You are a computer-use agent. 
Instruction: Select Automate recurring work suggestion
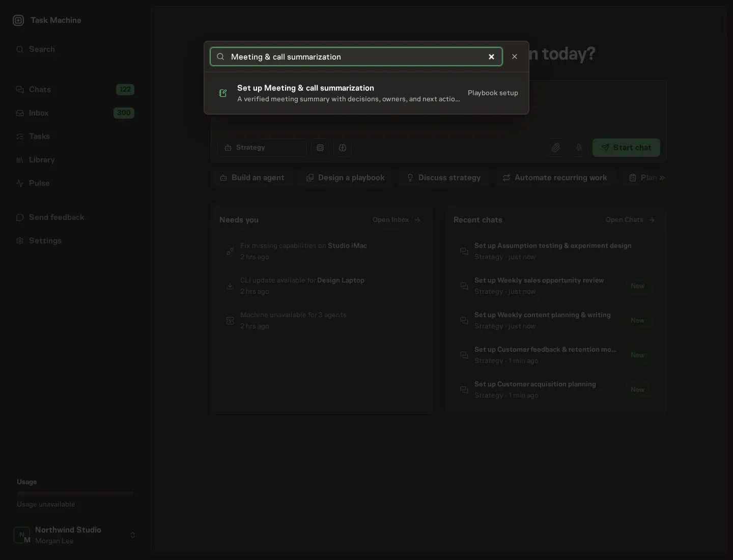554,178
